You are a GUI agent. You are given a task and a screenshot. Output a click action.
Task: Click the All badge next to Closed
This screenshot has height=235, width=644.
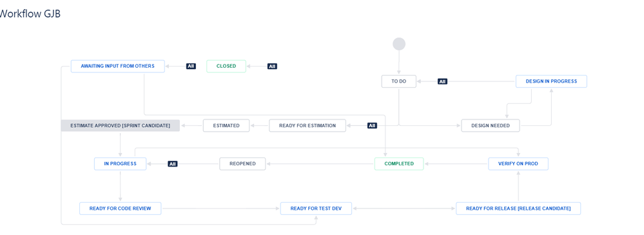272,66
